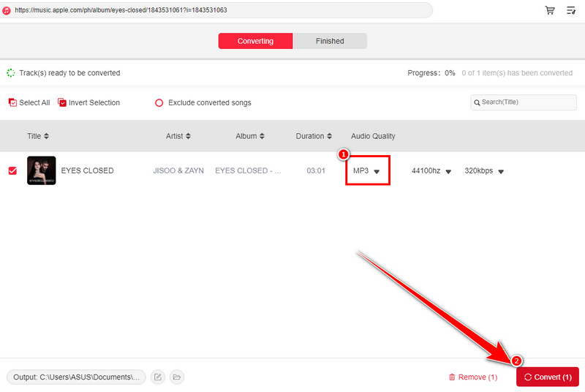
Task: Toggle Exclude converted songs radio
Action: (159, 103)
